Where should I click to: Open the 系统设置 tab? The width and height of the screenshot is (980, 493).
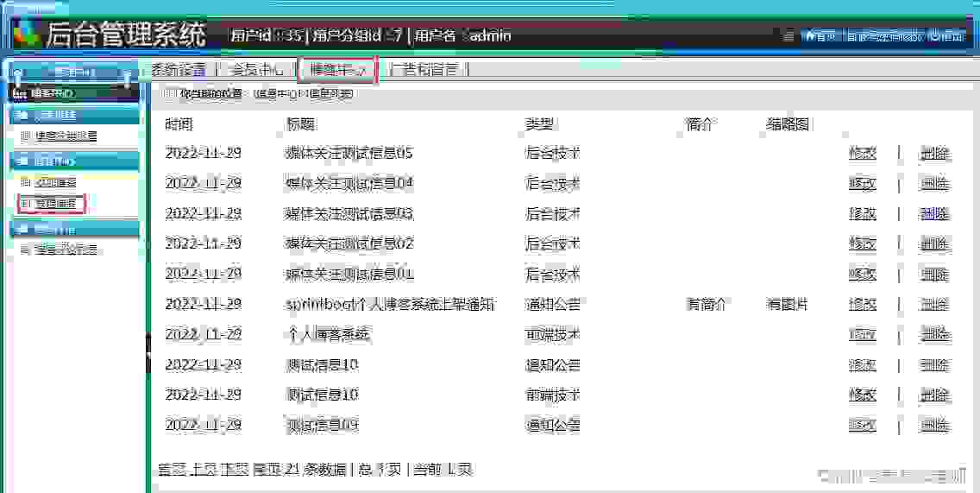tap(178, 69)
